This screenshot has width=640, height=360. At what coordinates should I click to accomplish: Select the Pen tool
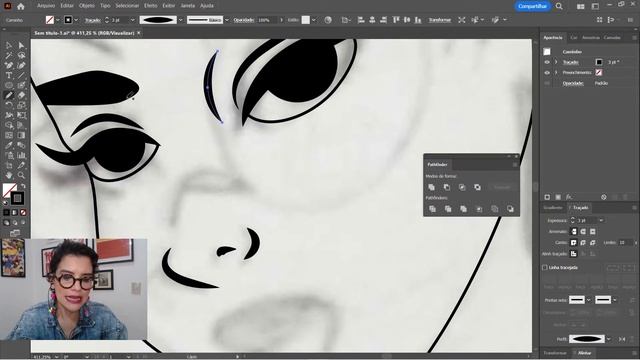click(9, 65)
